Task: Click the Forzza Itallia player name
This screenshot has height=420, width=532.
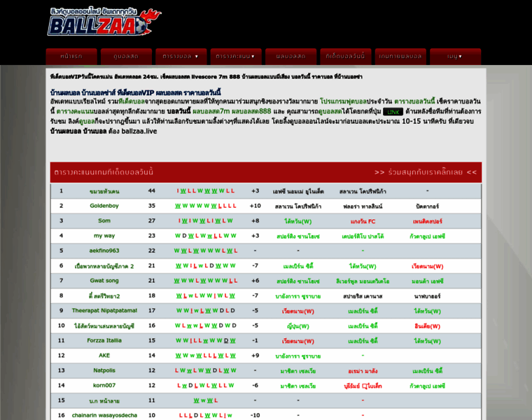Action: click(x=104, y=340)
